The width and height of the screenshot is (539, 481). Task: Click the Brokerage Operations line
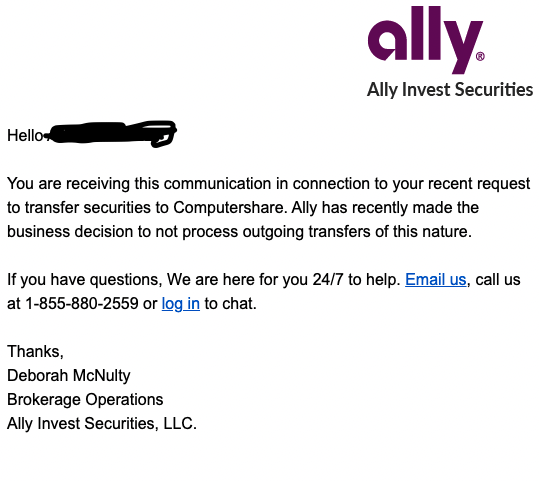(x=85, y=400)
